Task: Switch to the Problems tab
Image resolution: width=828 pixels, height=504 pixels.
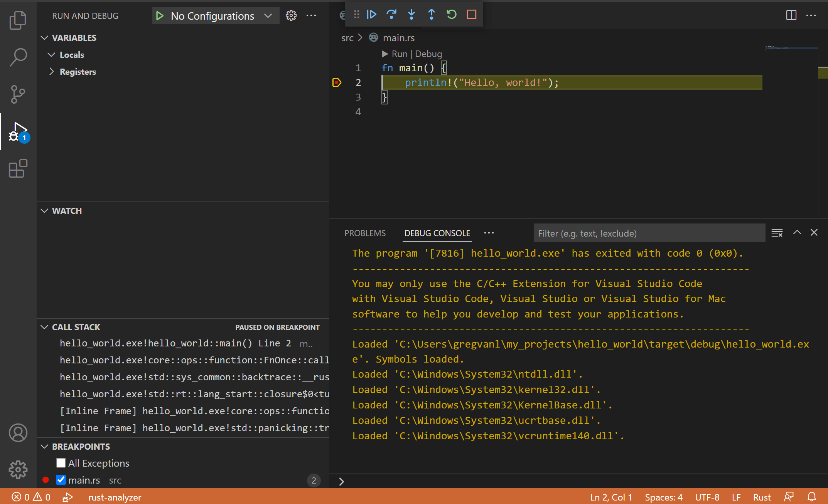Action: (364, 233)
